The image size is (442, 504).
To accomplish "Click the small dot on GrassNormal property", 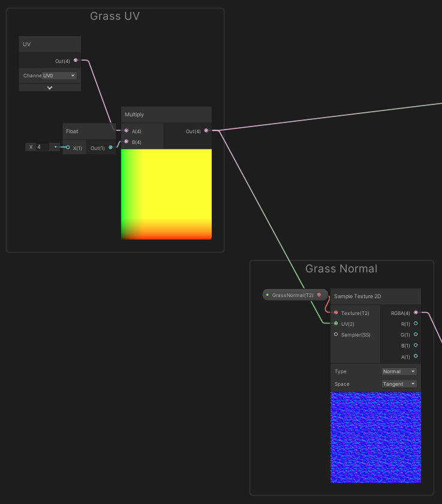I will tap(267, 295).
